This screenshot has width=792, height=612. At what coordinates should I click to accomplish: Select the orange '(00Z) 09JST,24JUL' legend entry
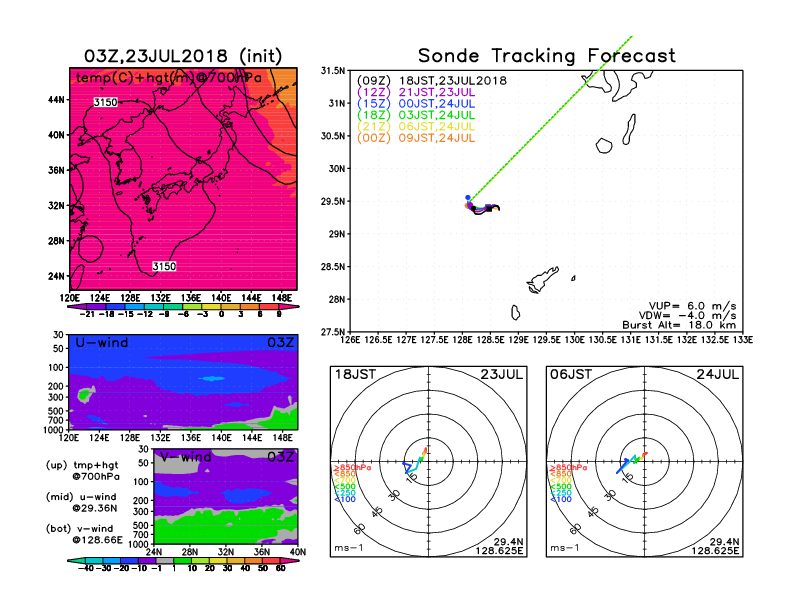pyautogui.click(x=416, y=138)
